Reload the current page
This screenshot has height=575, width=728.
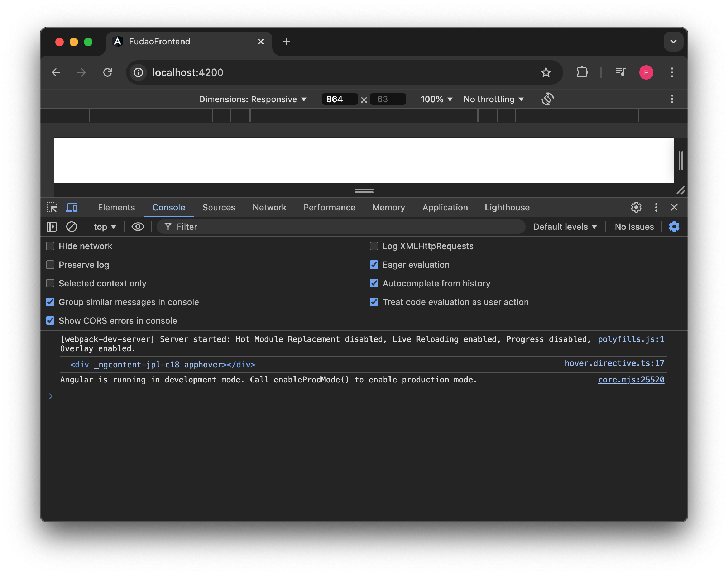pyautogui.click(x=108, y=72)
